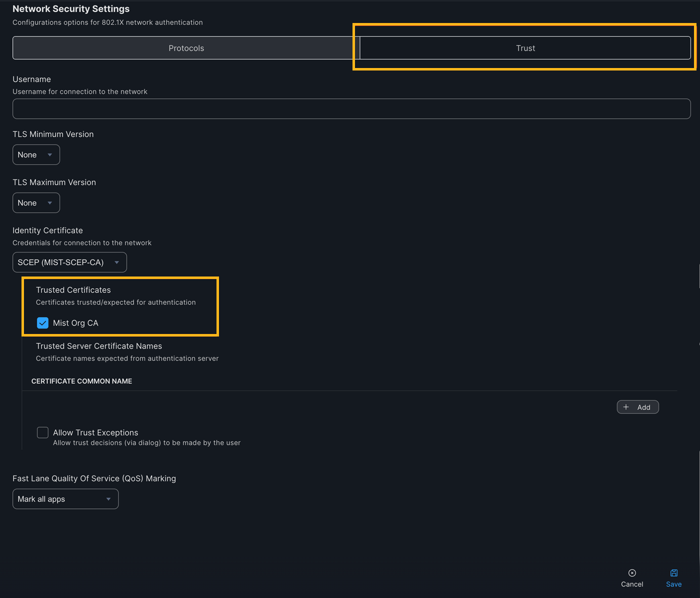Click the Cancel text label
700x598 pixels.
pyautogui.click(x=632, y=584)
